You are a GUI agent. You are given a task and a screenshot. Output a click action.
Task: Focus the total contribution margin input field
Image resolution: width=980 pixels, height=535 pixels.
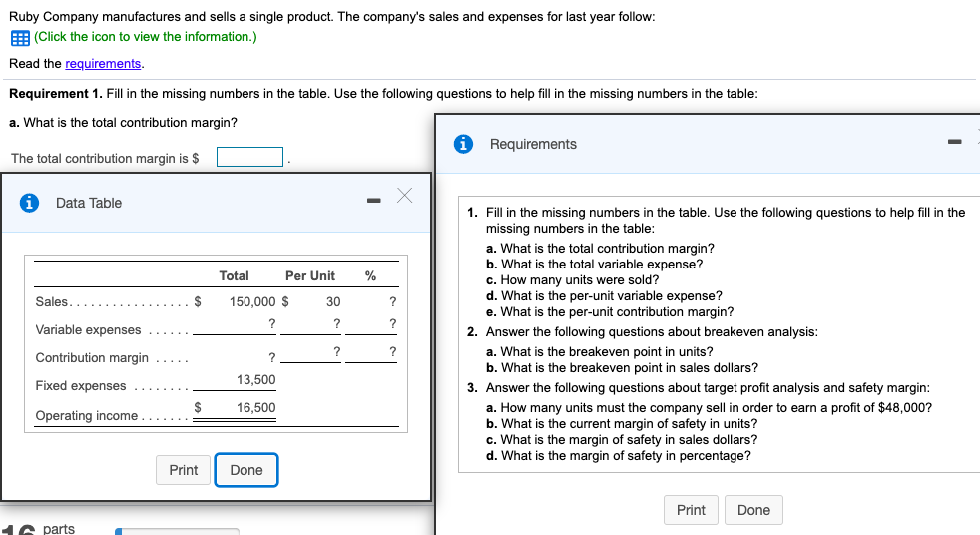[x=250, y=157]
